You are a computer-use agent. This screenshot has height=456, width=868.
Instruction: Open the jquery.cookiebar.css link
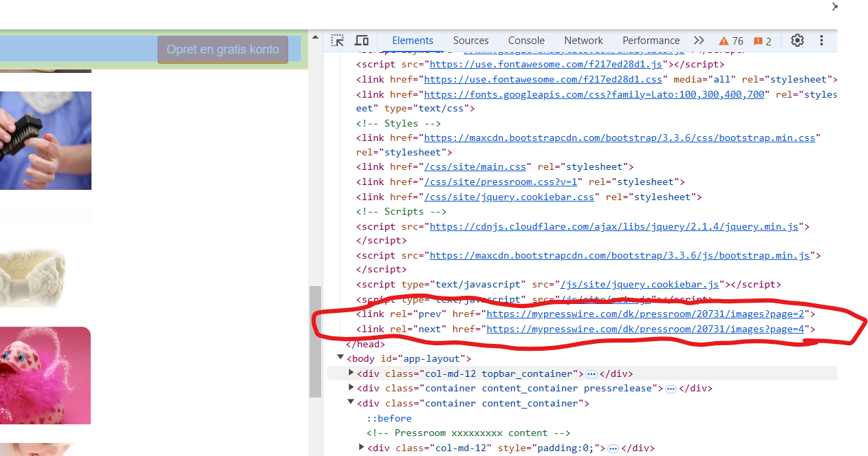[509, 197]
